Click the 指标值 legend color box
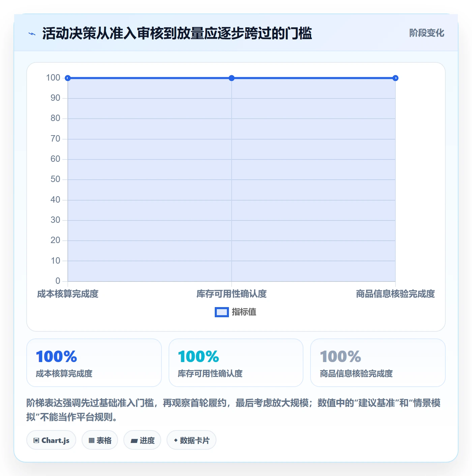The height and width of the screenshot is (476, 472). click(222, 312)
